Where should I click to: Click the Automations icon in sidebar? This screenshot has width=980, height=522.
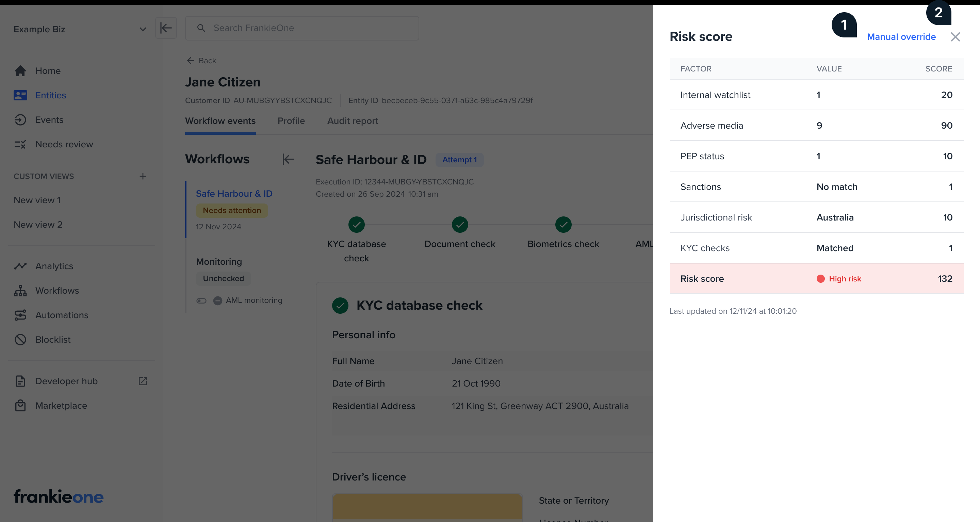click(20, 315)
